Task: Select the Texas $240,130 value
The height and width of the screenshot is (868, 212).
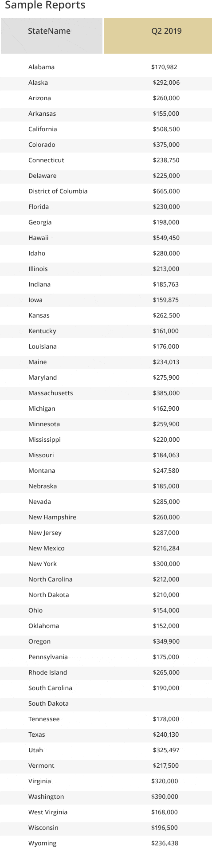Action: pyautogui.click(x=166, y=734)
